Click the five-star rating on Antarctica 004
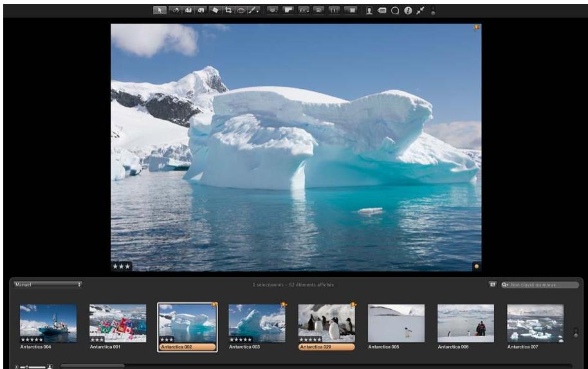This screenshot has height=369, width=588. [32, 340]
